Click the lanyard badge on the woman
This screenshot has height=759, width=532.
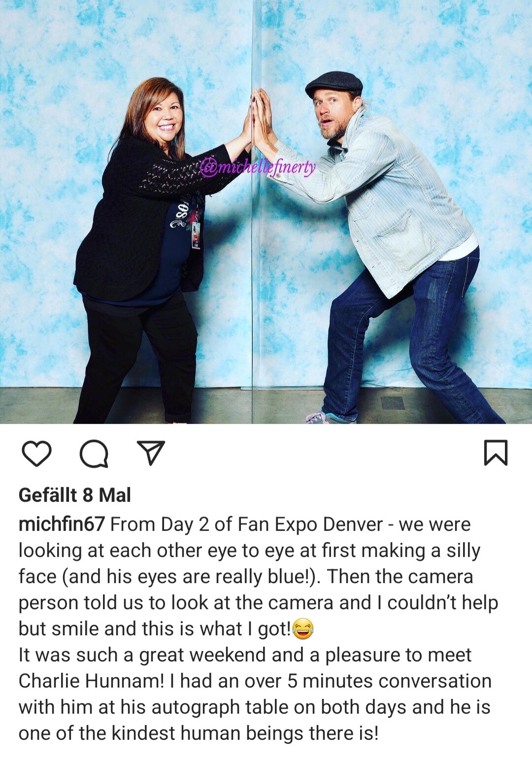[x=196, y=236]
